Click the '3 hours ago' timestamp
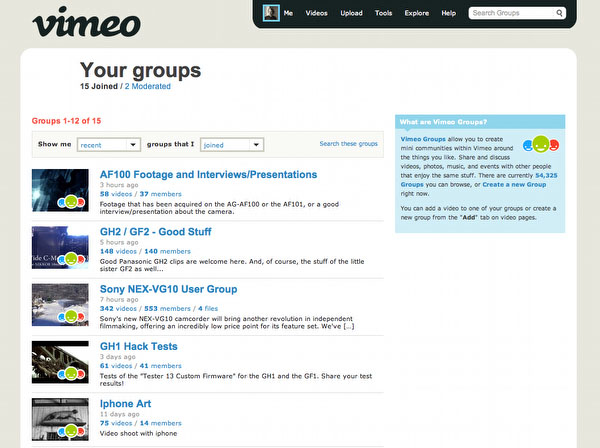 [119, 185]
